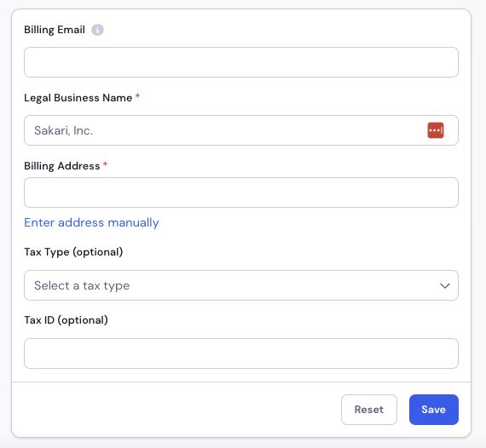
Task: Expand the tax type chevron arrow
Action: pyautogui.click(x=445, y=286)
